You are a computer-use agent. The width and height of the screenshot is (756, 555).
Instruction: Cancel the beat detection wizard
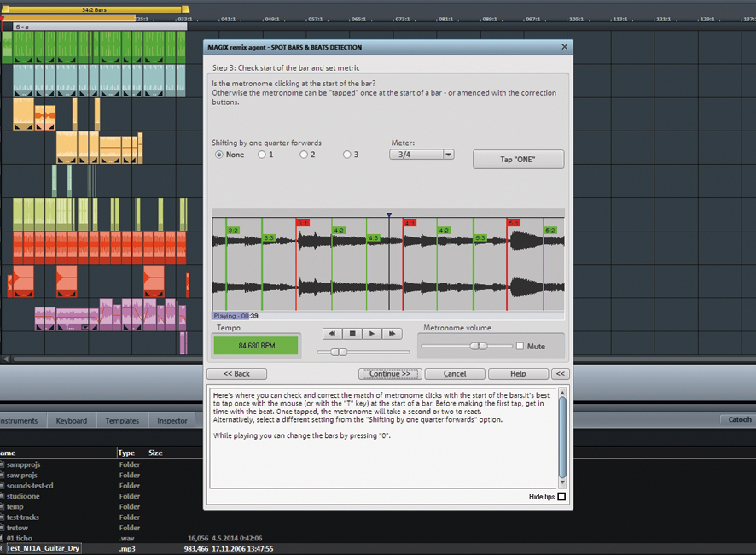click(455, 373)
